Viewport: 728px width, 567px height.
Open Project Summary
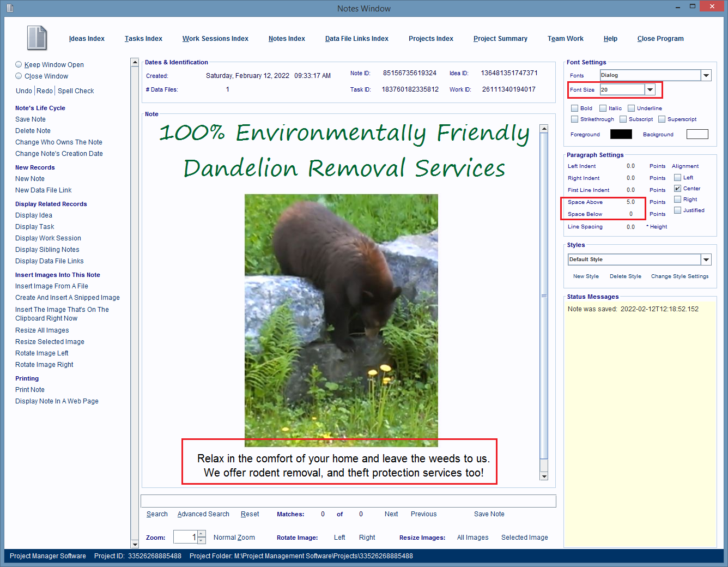coord(500,39)
